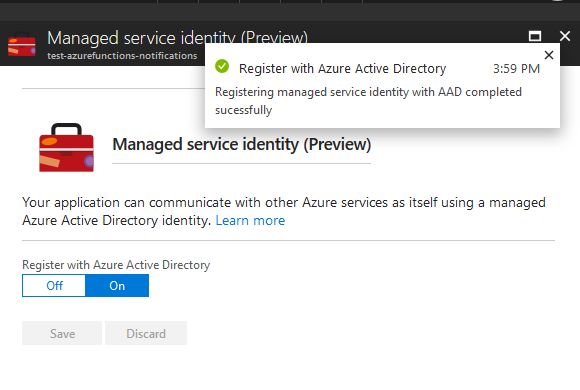Open the Learn more link
This screenshot has height=390, width=580.
(x=250, y=221)
